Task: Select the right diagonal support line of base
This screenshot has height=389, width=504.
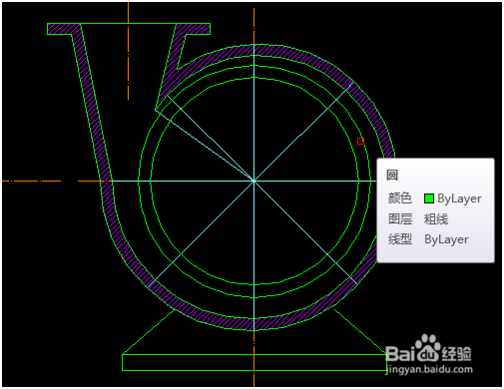Action: point(359,331)
